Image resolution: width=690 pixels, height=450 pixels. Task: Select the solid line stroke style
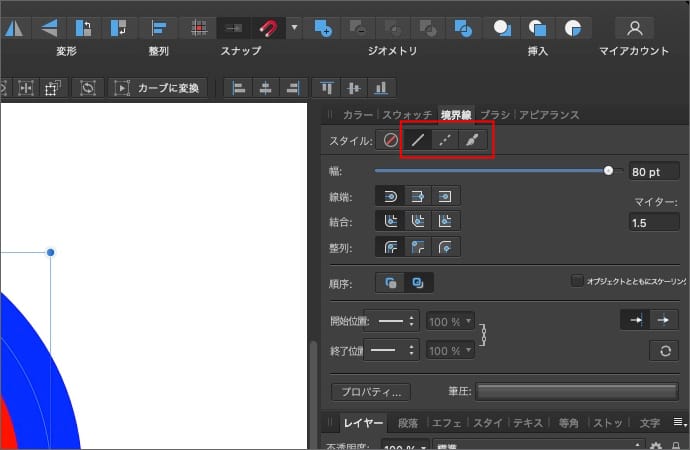click(418, 141)
